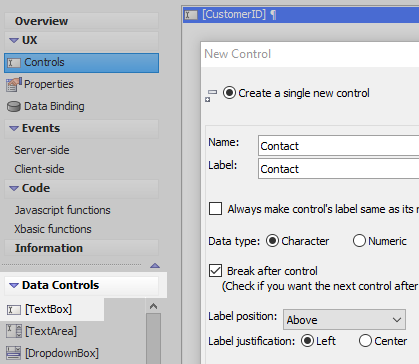This screenshot has height=364, width=419.
Task: Click the TextBox control icon
Action: (x=14, y=310)
